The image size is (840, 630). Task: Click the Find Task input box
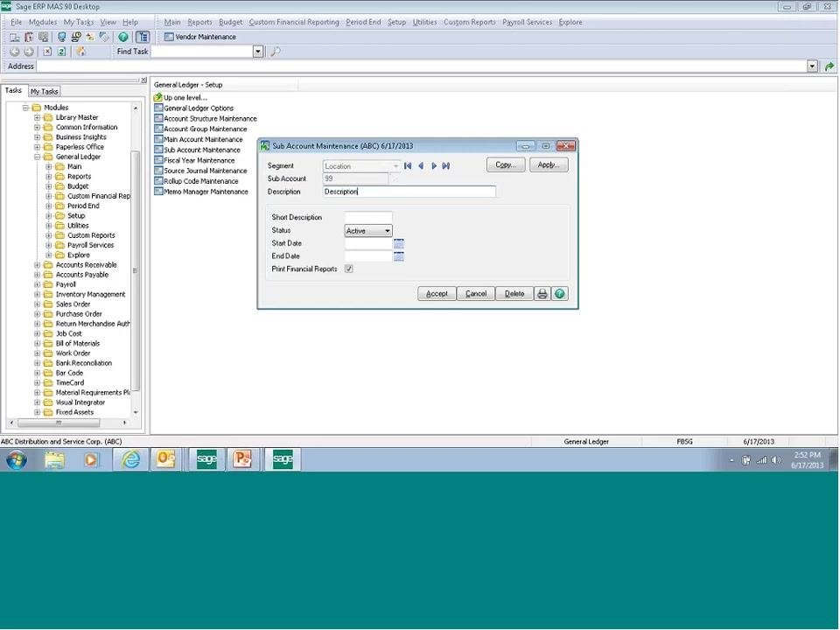(x=201, y=52)
